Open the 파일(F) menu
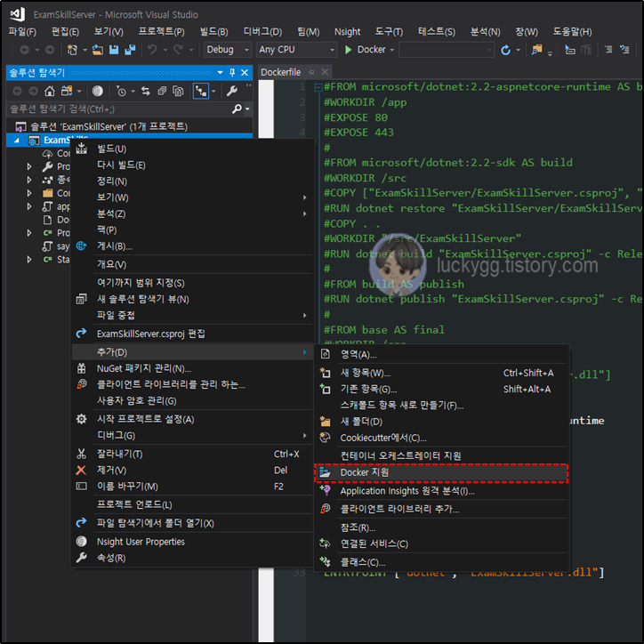This screenshot has height=644, width=644. (22, 32)
